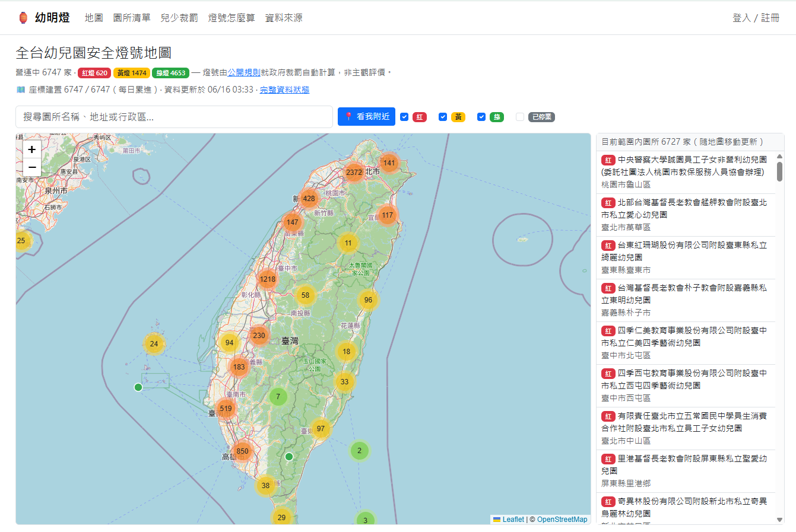Open the 141 cluster marker

pos(389,163)
